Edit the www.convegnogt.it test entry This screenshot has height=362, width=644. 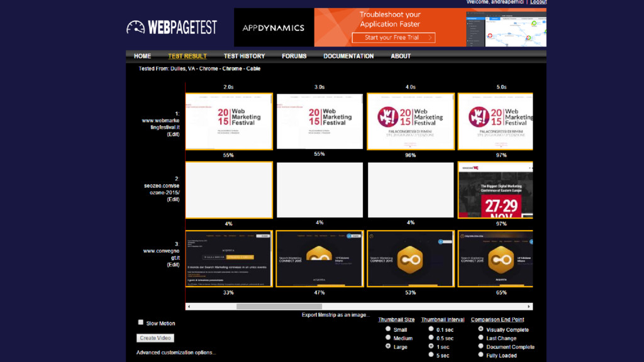(x=174, y=265)
